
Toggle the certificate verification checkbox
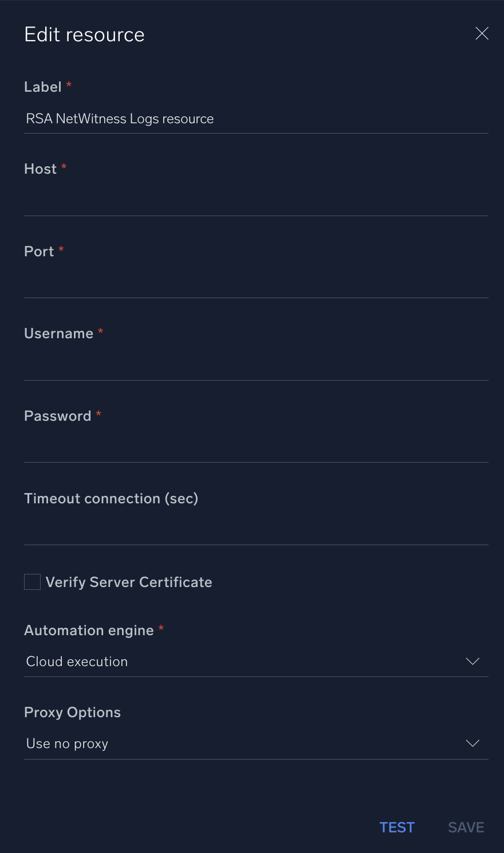[x=32, y=581]
